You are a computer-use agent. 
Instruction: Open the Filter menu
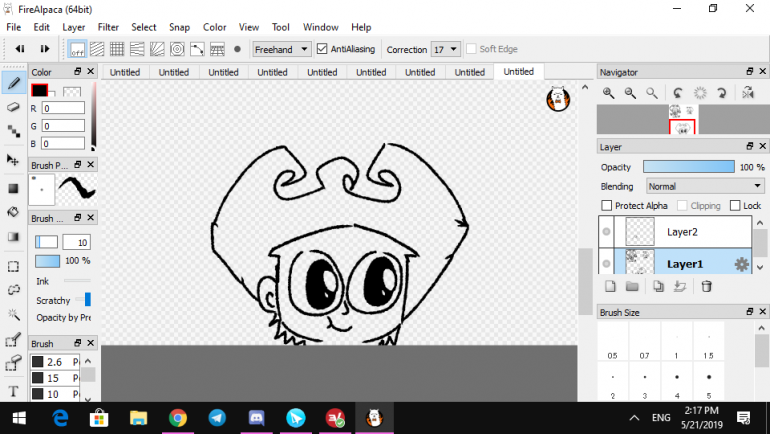tap(108, 27)
